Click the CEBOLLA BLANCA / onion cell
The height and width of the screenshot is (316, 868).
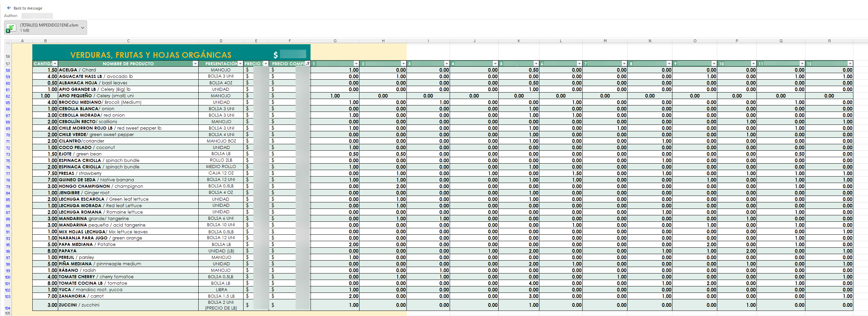pos(128,109)
